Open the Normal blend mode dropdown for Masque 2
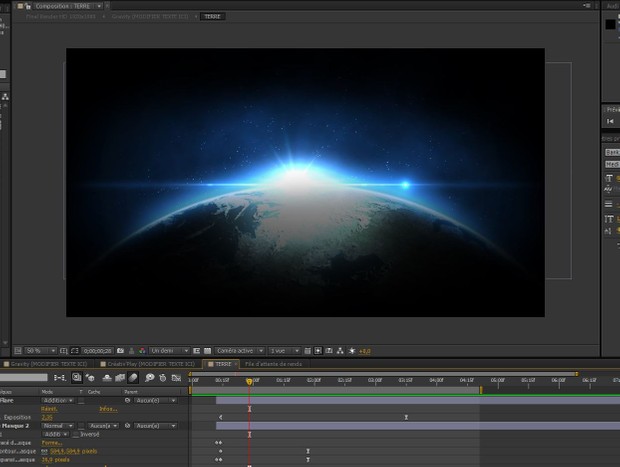 (58, 426)
